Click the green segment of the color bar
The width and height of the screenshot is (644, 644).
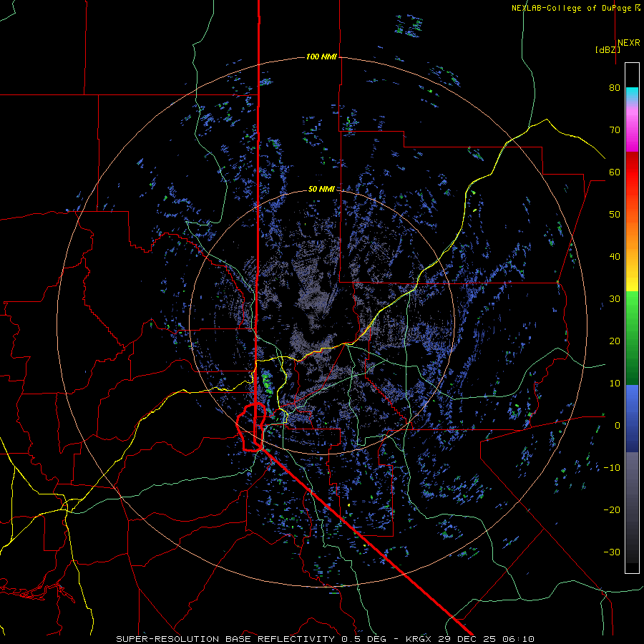click(632, 338)
